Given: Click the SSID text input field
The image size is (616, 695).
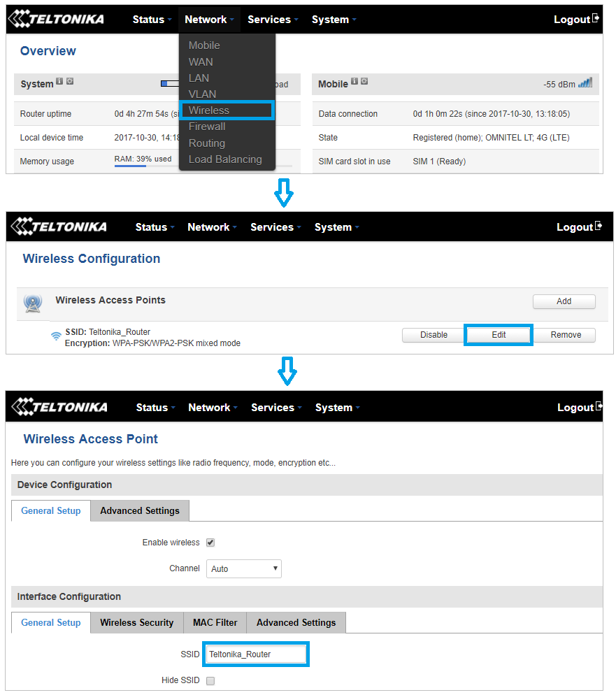Looking at the screenshot, I should tap(255, 654).
